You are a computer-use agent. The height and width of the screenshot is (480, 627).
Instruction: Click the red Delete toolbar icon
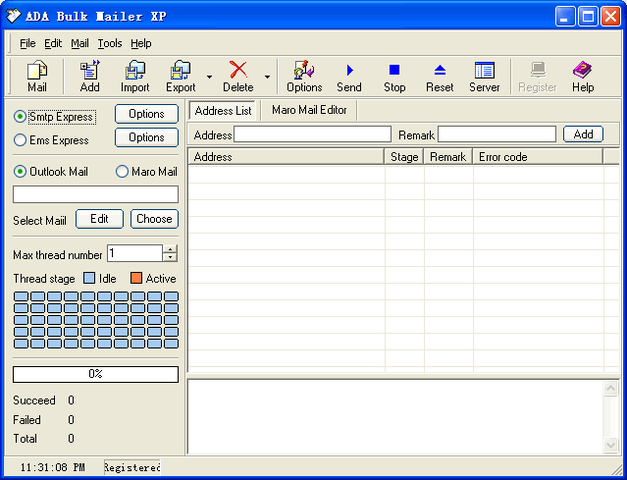coord(238,76)
